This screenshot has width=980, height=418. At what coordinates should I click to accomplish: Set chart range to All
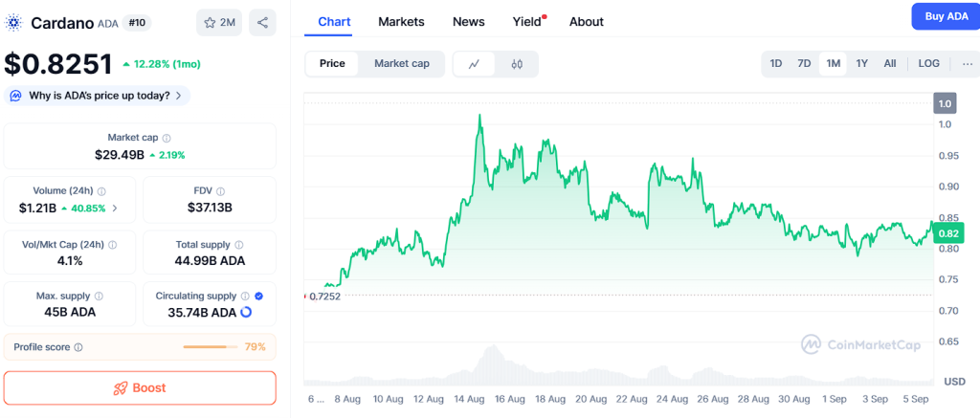(x=890, y=64)
